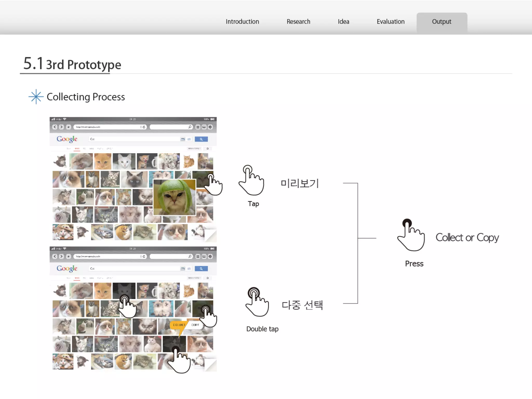Click blue Google search button in top mockup

[x=201, y=139]
